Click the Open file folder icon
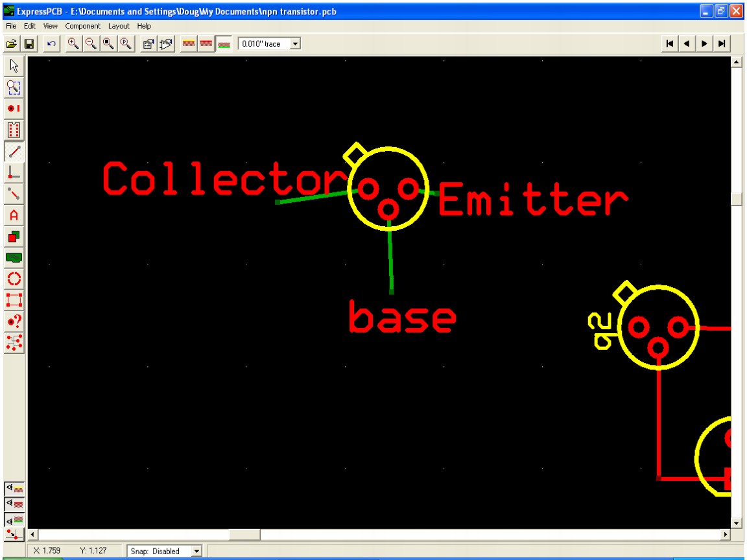 (x=12, y=44)
